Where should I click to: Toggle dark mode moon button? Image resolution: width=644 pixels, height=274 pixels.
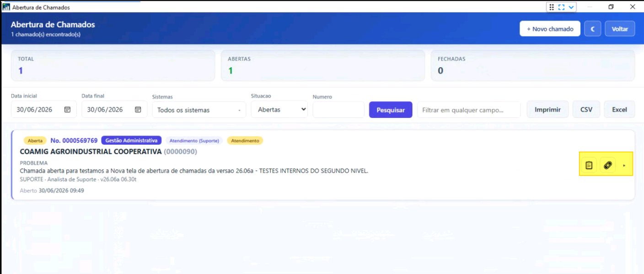593,29
